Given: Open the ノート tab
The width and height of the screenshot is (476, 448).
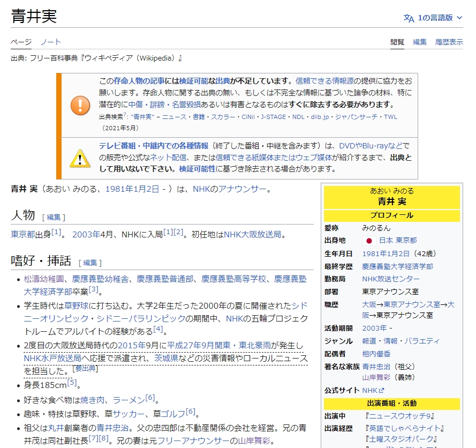Looking at the screenshot, I should (51, 41).
